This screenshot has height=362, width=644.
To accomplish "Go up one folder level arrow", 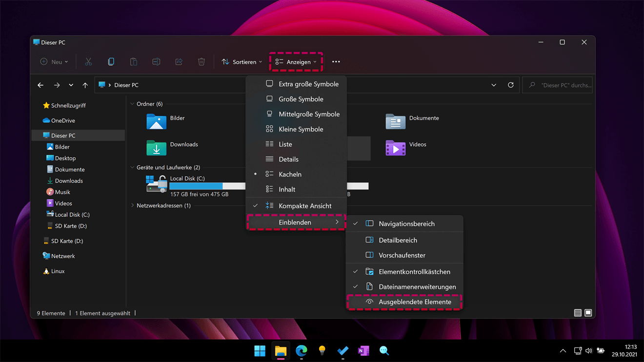I will [x=85, y=85].
